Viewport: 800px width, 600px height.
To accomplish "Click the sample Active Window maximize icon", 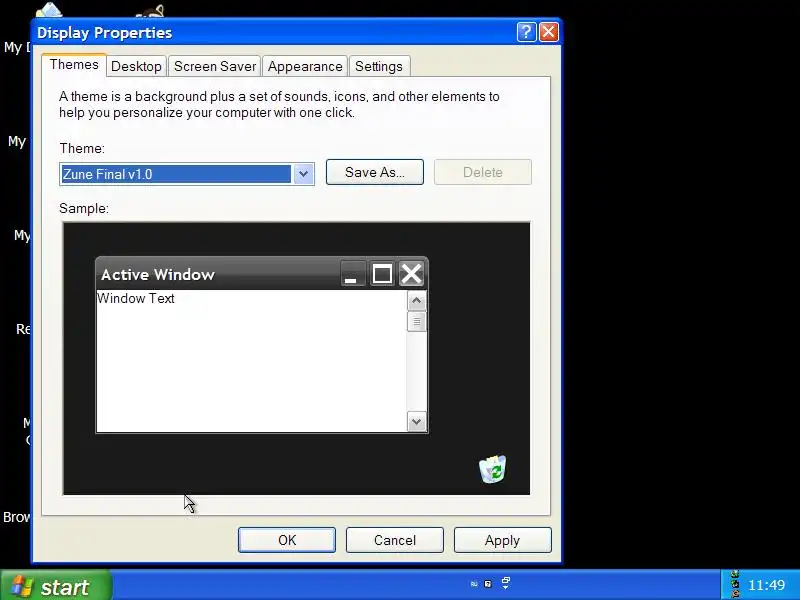I will pyautogui.click(x=382, y=273).
